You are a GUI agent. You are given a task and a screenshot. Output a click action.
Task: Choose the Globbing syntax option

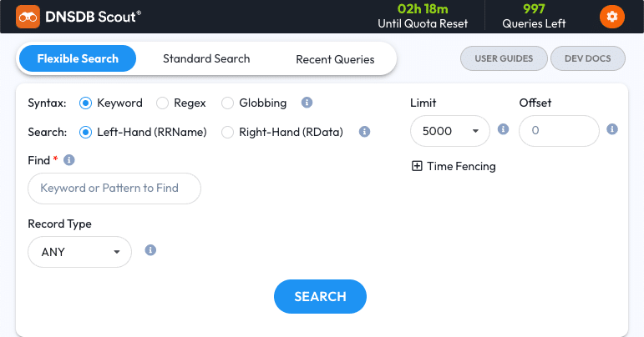tap(227, 103)
